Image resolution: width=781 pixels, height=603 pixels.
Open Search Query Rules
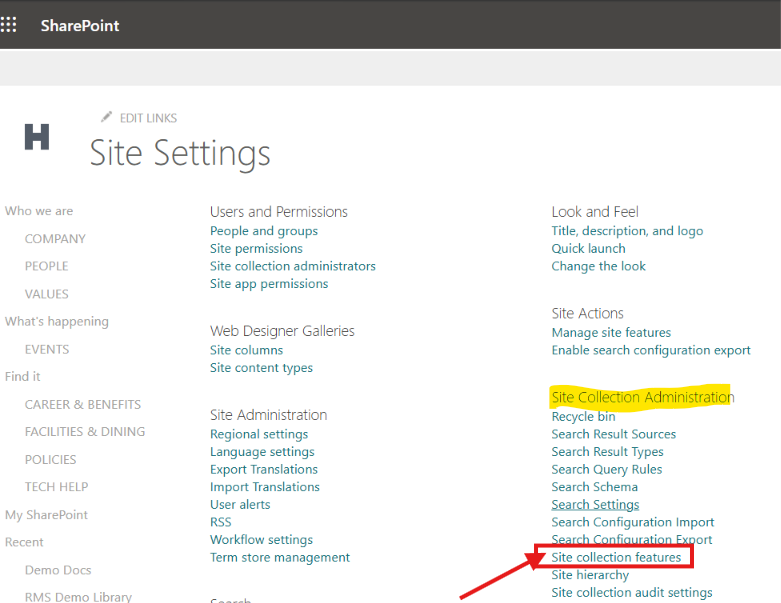pos(607,470)
